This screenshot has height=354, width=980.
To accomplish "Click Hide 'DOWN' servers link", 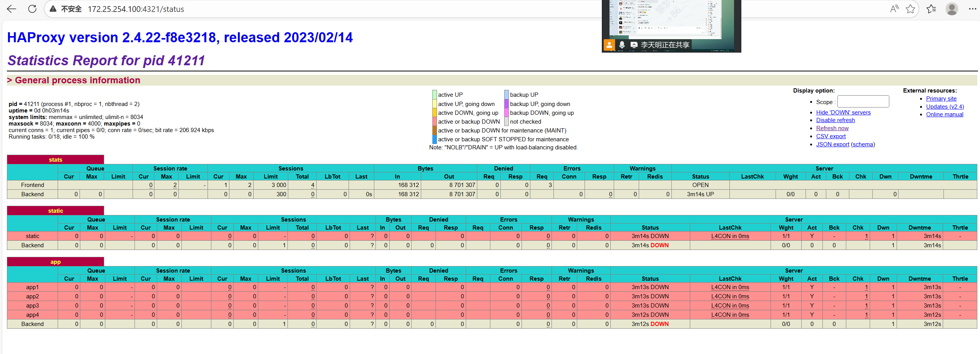I will [843, 112].
